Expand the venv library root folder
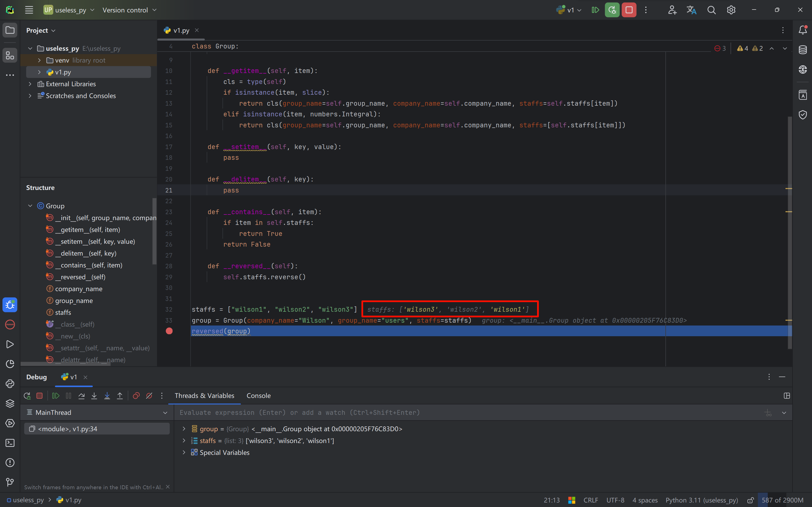812x507 pixels. click(39, 60)
